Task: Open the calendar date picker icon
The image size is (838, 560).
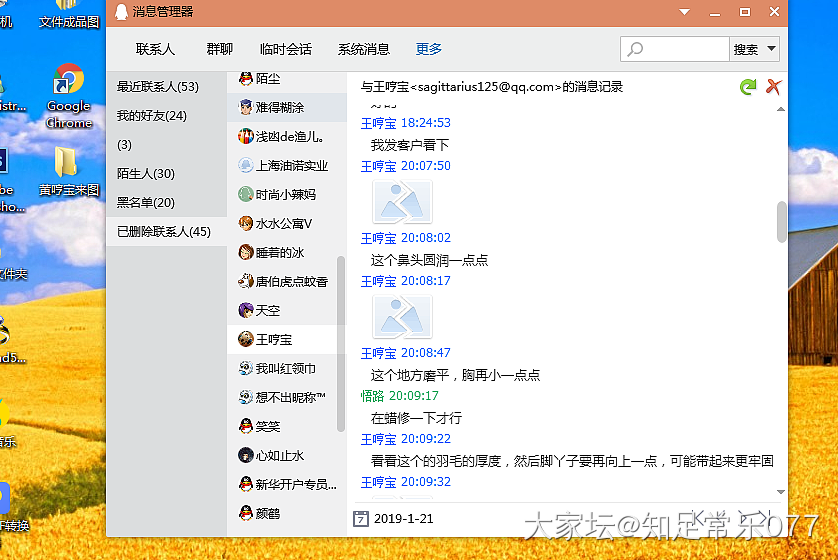Action: (x=360, y=519)
